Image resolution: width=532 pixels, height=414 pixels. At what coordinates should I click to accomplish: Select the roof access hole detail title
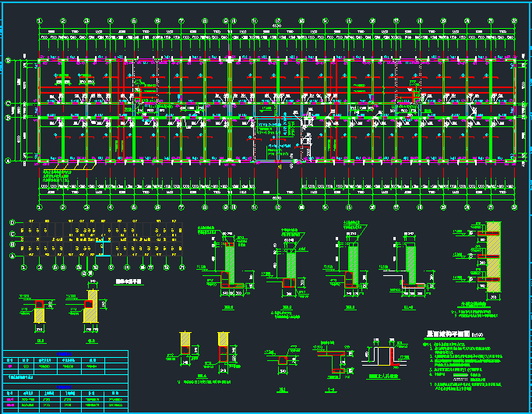coord(384,377)
